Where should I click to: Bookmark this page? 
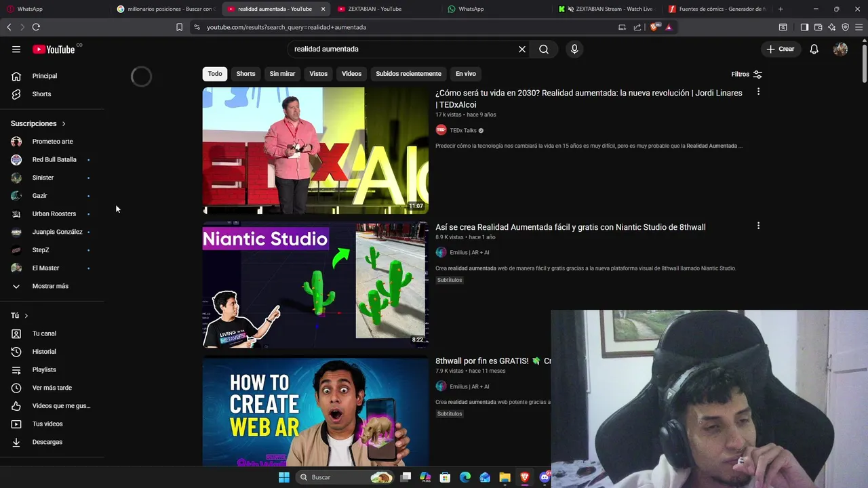point(179,27)
